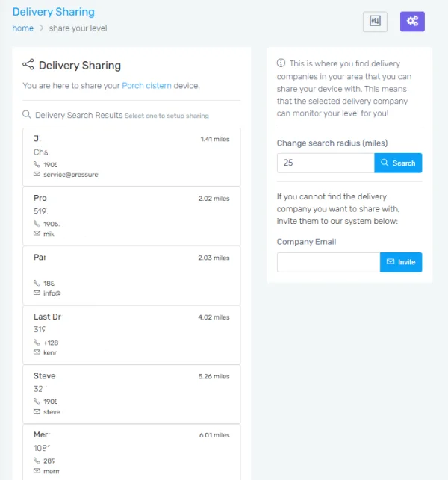Go to the home breadcrumb link
This screenshot has width=448, height=480.
[x=23, y=28]
